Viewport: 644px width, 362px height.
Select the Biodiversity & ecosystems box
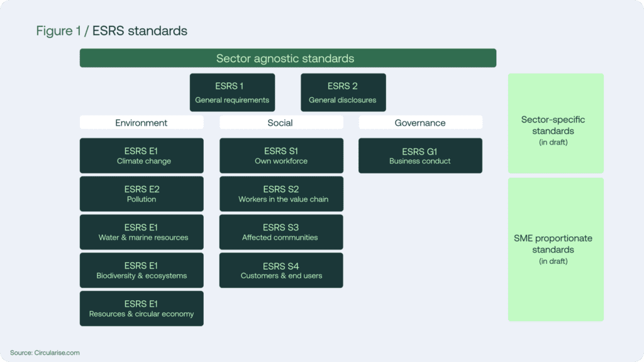tap(142, 270)
